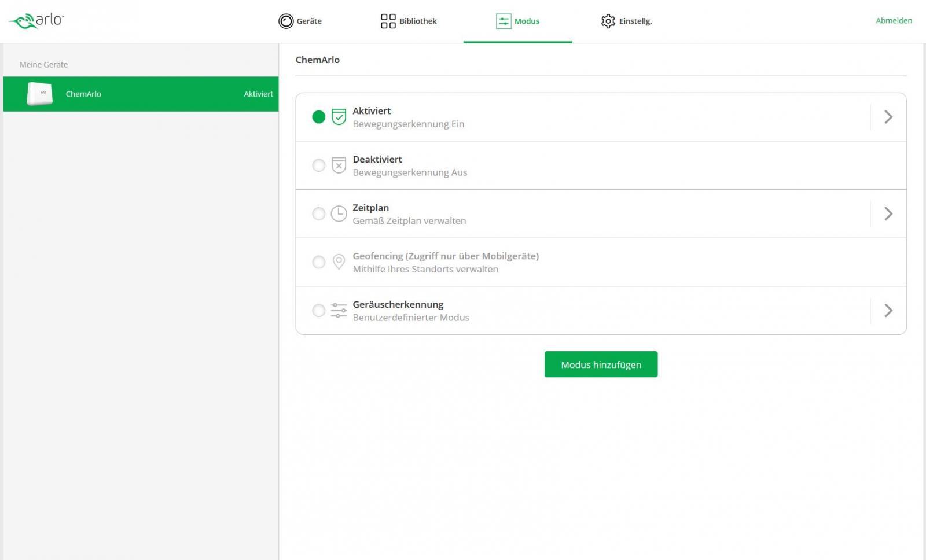The image size is (926, 560).
Task: Click the Bewegungserkennung Aus subtitle
Action: click(410, 172)
